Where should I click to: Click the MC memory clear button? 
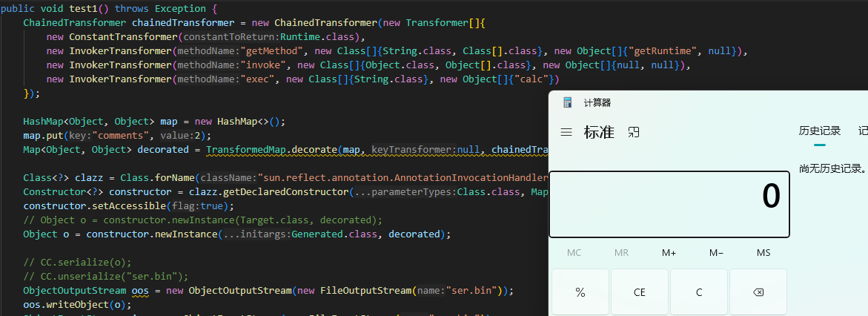574,253
